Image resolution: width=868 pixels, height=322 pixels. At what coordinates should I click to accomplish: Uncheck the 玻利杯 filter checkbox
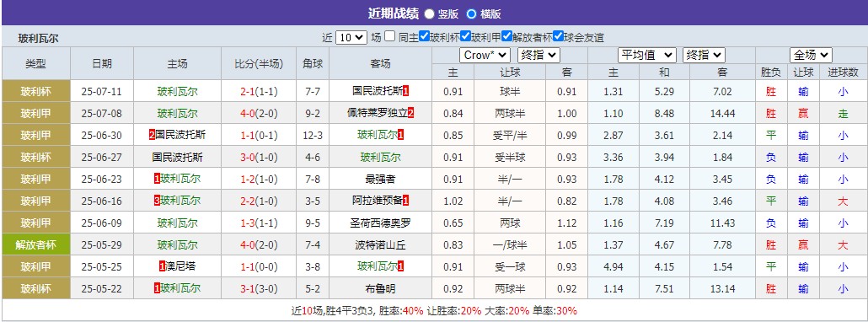click(x=425, y=36)
